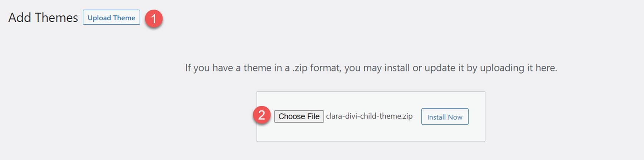Image resolution: width=644 pixels, height=160 pixels.
Task: Submit the chosen zip with Install Now
Action: tap(445, 117)
